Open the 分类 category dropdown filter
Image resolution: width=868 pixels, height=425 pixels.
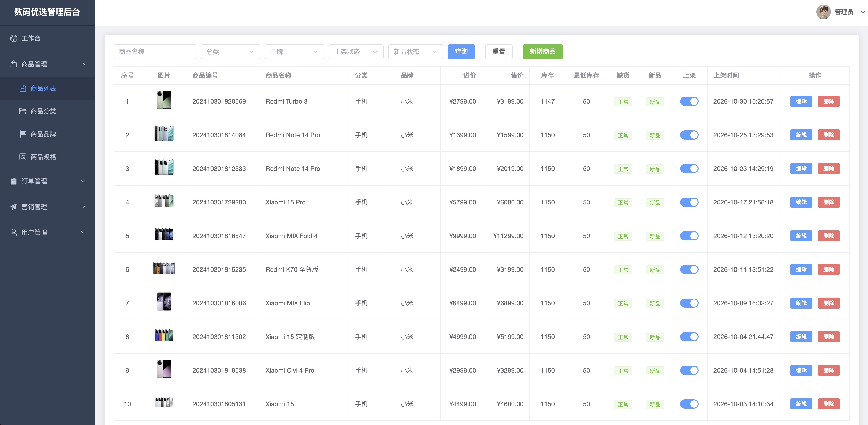pyautogui.click(x=230, y=51)
